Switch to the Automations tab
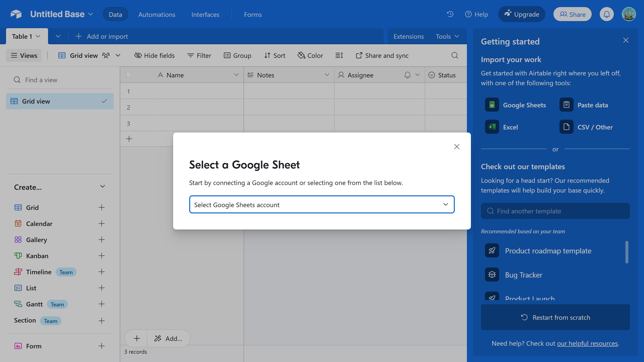The image size is (644, 362). click(x=157, y=14)
